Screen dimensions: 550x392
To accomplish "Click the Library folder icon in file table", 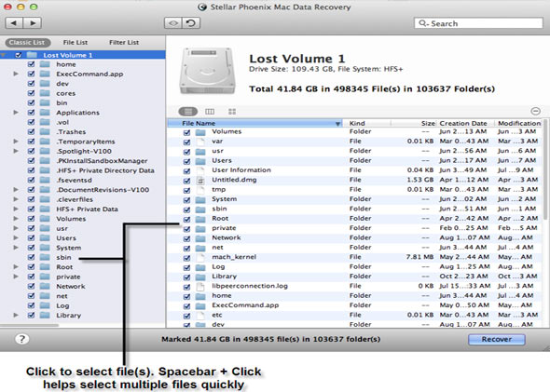I will (200, 277).
